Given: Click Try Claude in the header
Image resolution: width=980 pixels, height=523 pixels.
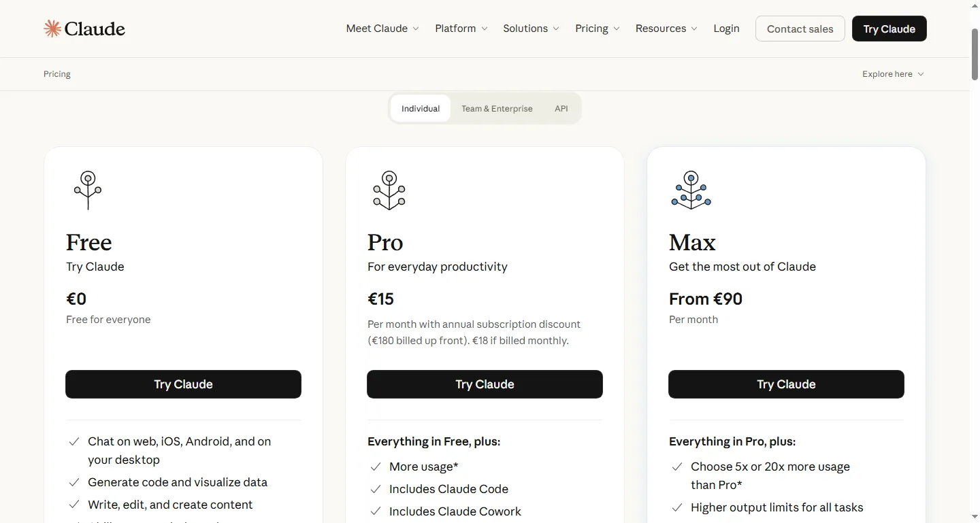Looking at the screenshot, I should (889, 29).
